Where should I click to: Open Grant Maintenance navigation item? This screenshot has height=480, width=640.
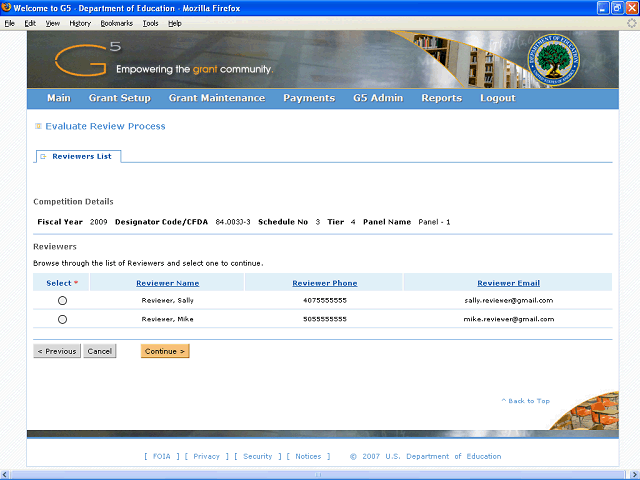217,98
